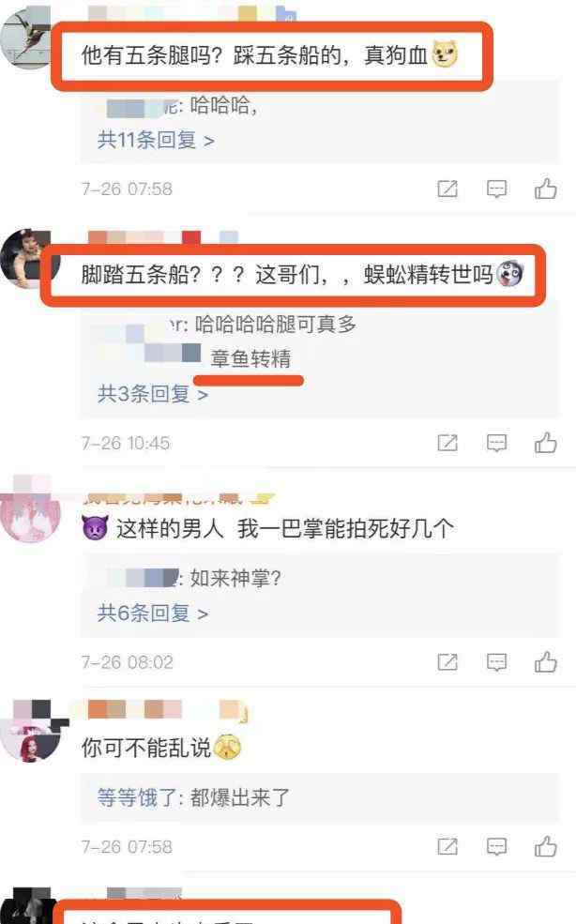Expand 共11条回复 replies thread
Screen dimensions: 576x924
156,141
